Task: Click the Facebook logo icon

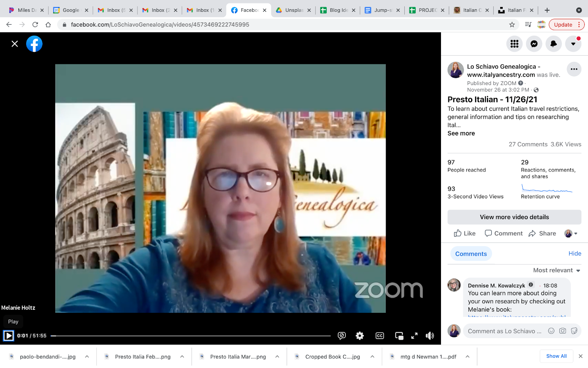Action: [34, 44]
